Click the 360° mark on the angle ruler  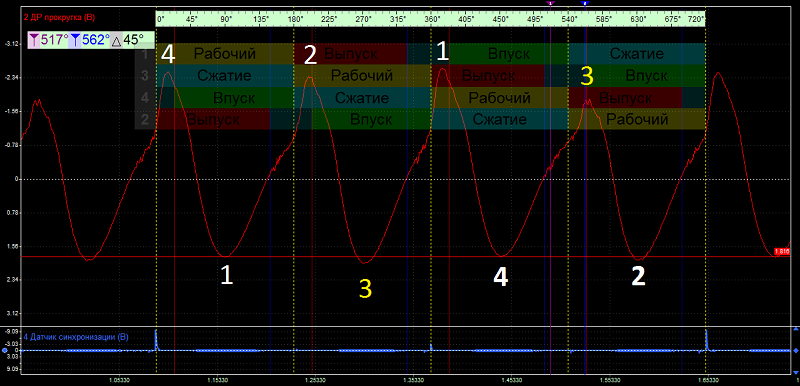point(432,19)
